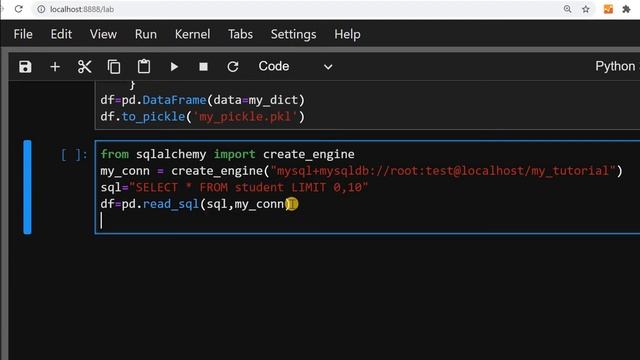
Task: Interrupt the kernel with the stop icon
Action: [203, 67]
